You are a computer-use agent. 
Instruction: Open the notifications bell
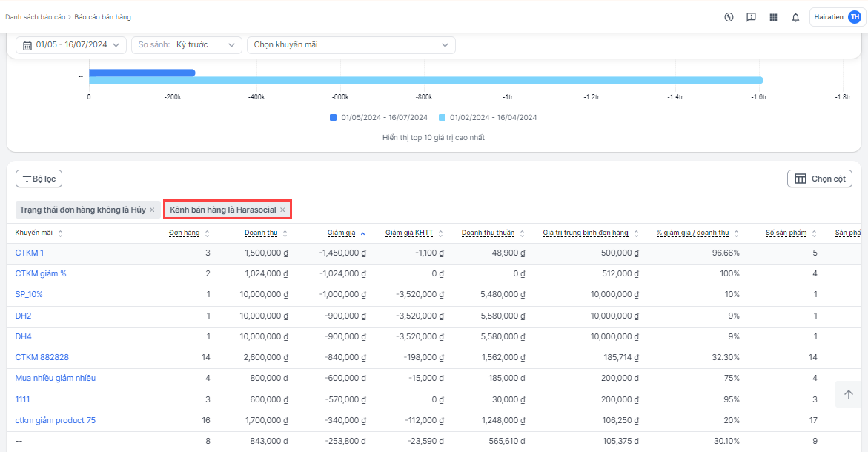(795, 17)
